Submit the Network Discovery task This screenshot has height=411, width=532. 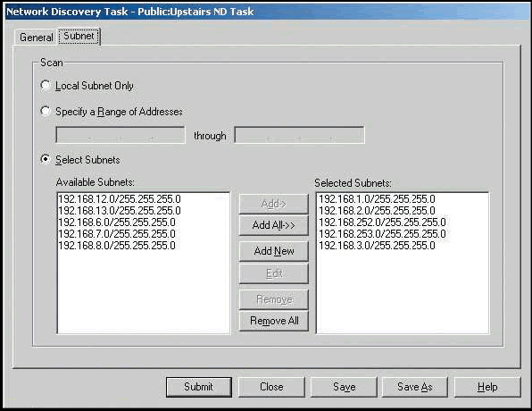(199, 387)
